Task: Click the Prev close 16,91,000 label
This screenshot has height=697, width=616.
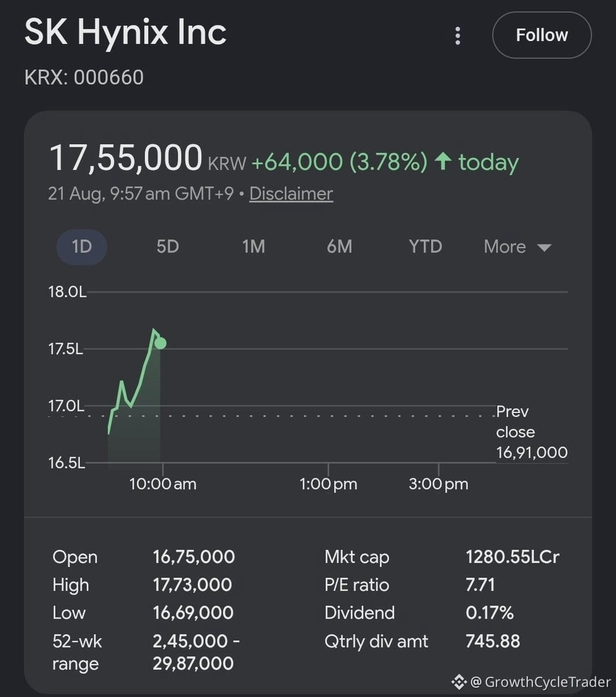Action: tap(532, 432)
